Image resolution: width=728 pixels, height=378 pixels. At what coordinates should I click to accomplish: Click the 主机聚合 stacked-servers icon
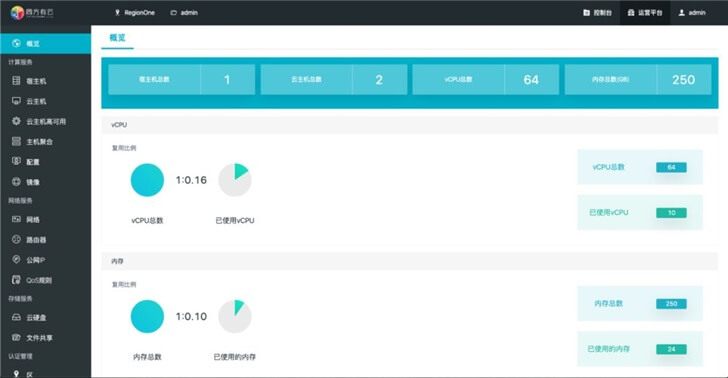coord(16,141)
